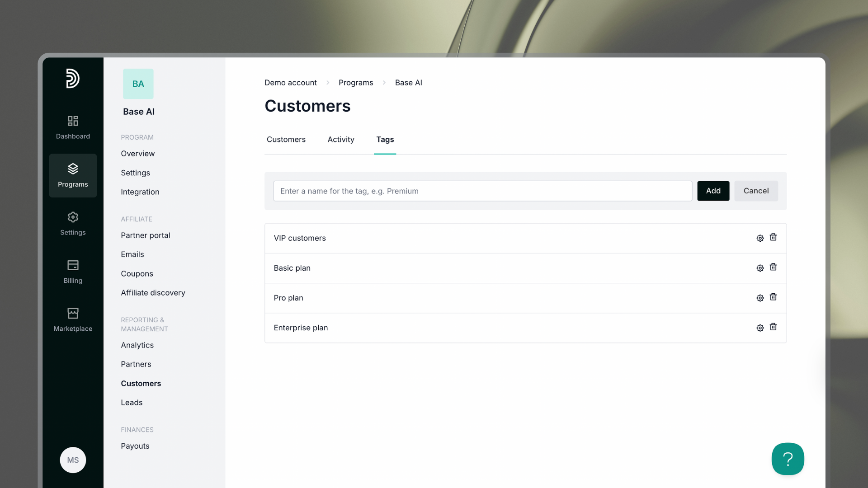The width and height of the screenshot is (868, 488).
Task: Focus the tag name input field
Action: (482, 191)
